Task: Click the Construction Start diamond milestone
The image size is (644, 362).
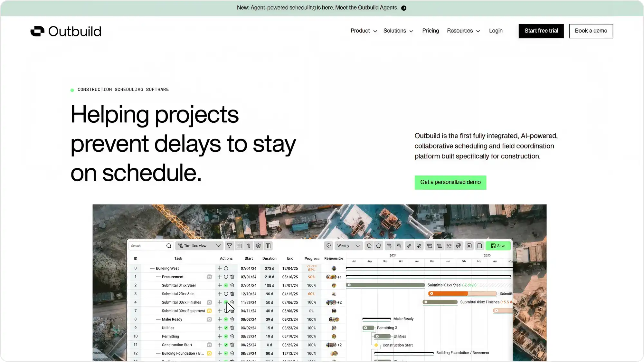Action: [376, 345]
